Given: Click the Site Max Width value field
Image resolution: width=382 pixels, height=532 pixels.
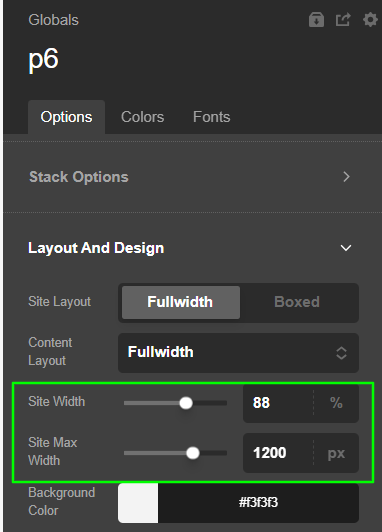Looking at the screenshot, I should pyautogui.click(x=278, y=453).
